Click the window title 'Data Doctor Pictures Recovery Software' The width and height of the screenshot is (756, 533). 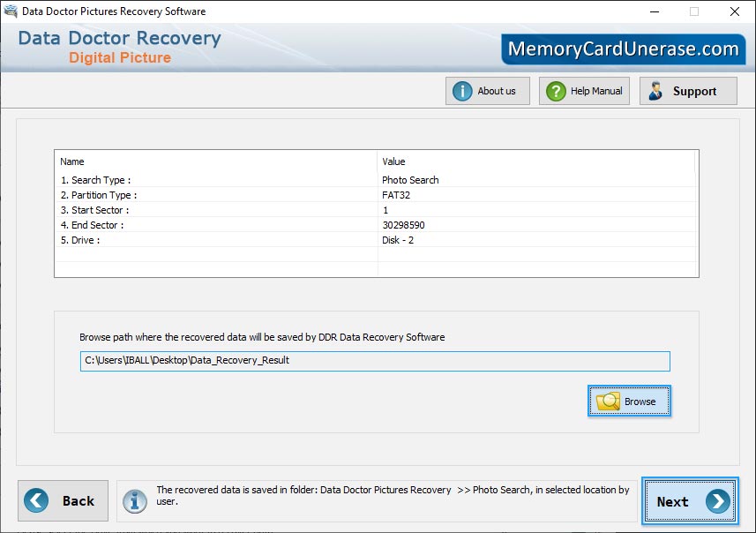[114, 11]
